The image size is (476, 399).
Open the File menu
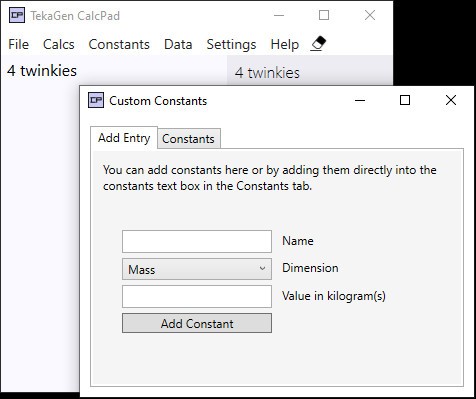19,44
